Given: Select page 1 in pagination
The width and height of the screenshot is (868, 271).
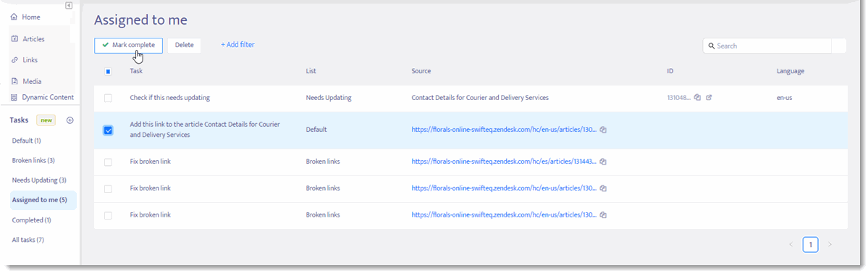Looking at the screenshot, I should tap(810, 244).
